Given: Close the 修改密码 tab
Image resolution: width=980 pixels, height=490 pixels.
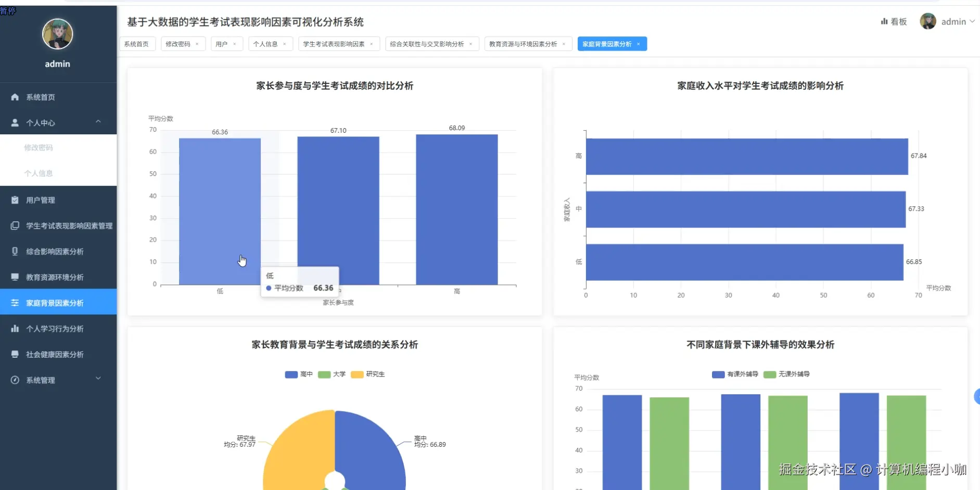Looking at the screenshot, I should click(197, 44).
